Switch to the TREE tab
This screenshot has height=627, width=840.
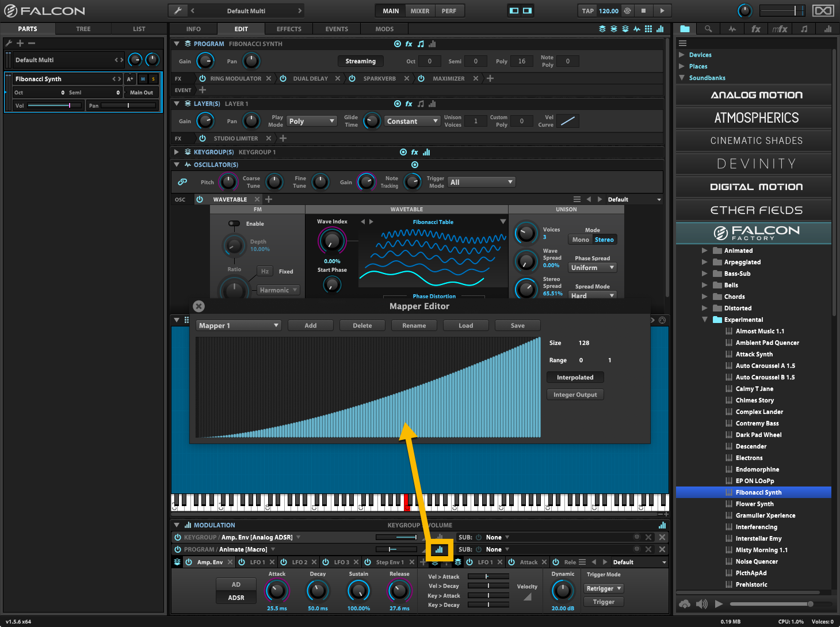pyautogui.click(x=83, y=29)
